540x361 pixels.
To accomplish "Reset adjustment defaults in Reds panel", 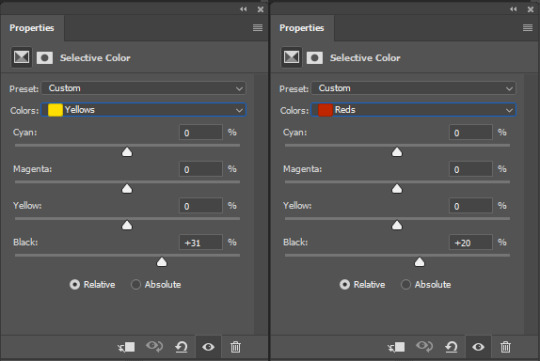I will click(x=451, y=347).
